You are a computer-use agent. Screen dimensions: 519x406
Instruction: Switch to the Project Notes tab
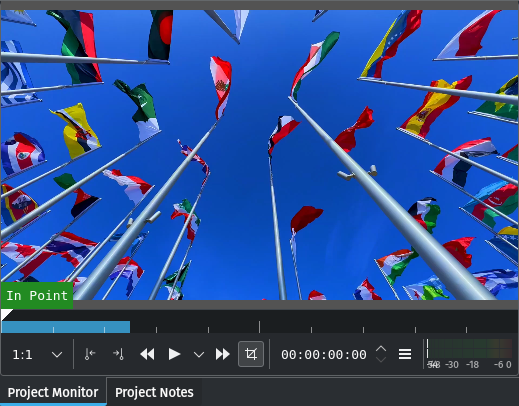pos(154,392)
